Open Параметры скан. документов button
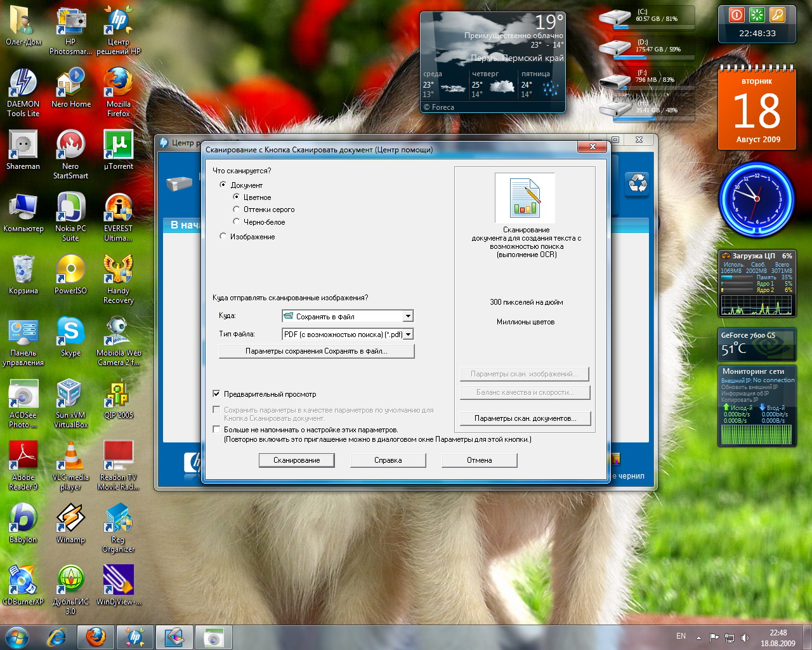The width and height of the screenshot is (812, 650). [525, 418]
